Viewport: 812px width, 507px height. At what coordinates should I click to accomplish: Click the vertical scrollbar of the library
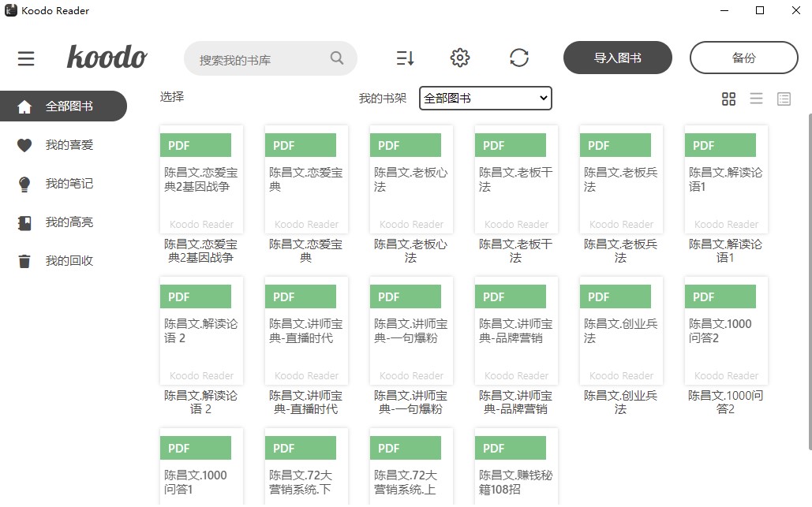[810, 282]
